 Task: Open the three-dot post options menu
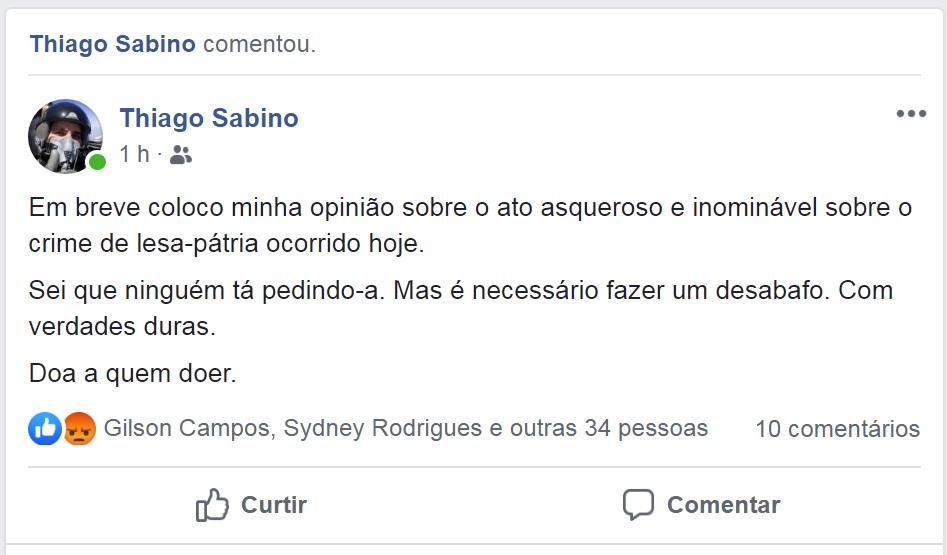911,114
